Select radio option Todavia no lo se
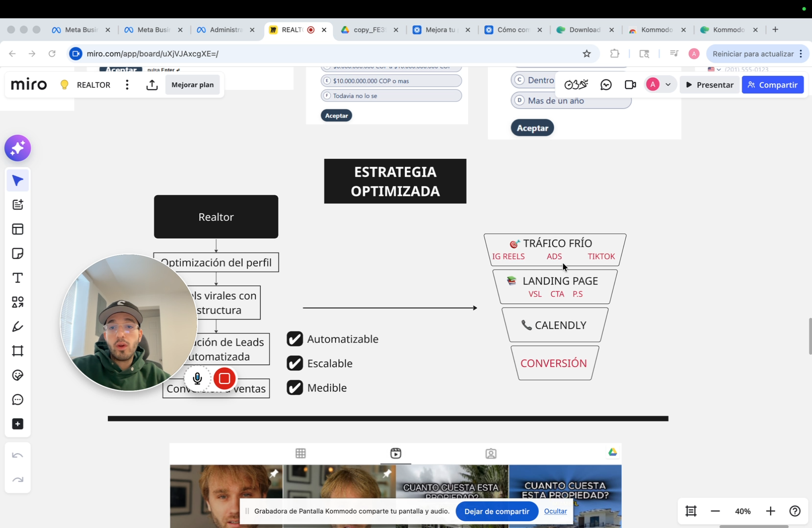This screenshot has width=812, height=528. click(327, 96)
